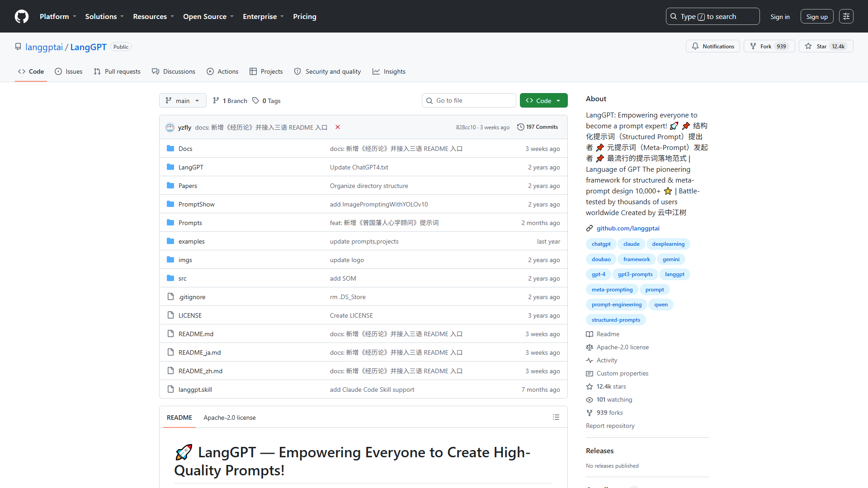Viewport: 868px width, 488px height.
Task: Click the Fork icon button
Action: point(753,46)
